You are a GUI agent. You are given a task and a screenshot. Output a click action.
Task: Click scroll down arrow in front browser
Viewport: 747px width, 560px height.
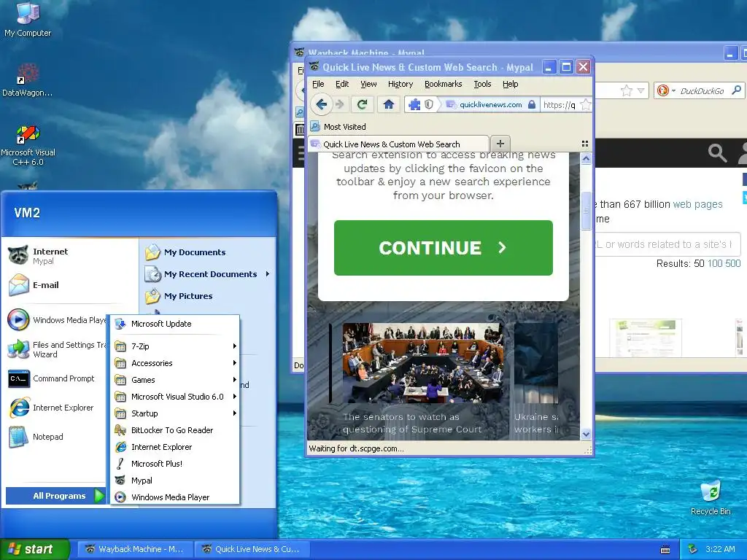pos(586,434)
